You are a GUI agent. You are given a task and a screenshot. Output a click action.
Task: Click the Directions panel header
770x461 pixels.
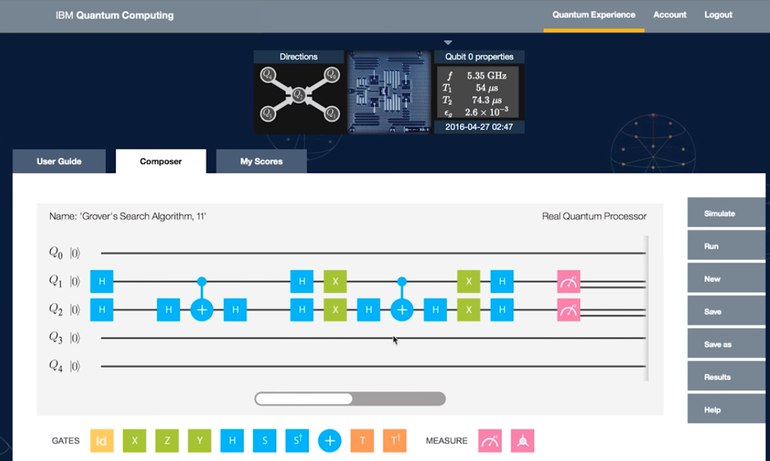[x=299, y=56]
